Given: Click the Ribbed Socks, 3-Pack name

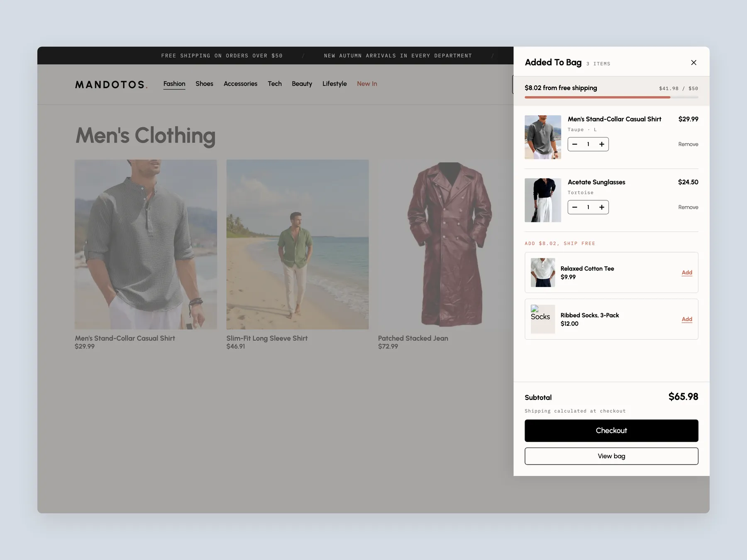Looking at the screenshot, I should coord(590,315).
